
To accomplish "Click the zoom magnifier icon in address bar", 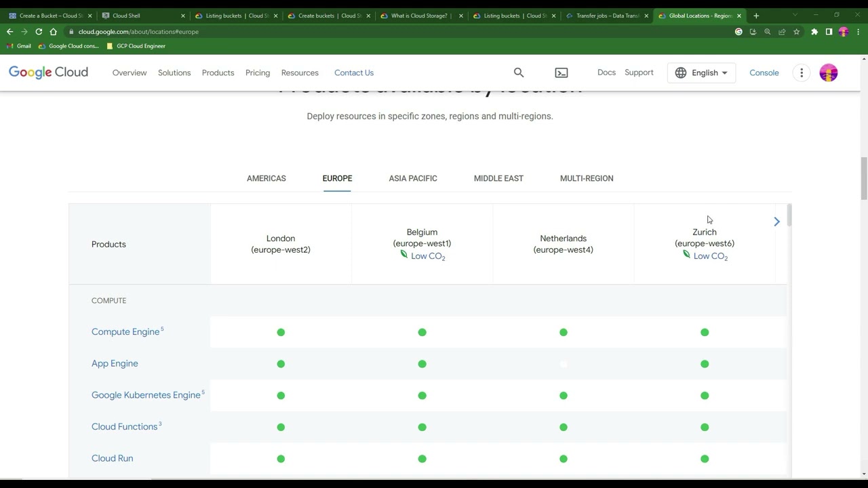I will (x=768, y=32).
